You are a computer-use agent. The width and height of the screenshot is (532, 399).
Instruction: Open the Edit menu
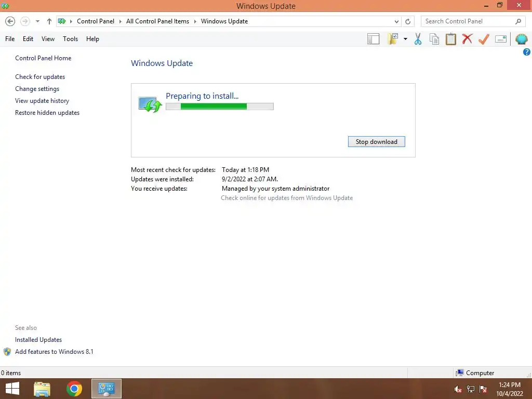click(x=28, y=38)
